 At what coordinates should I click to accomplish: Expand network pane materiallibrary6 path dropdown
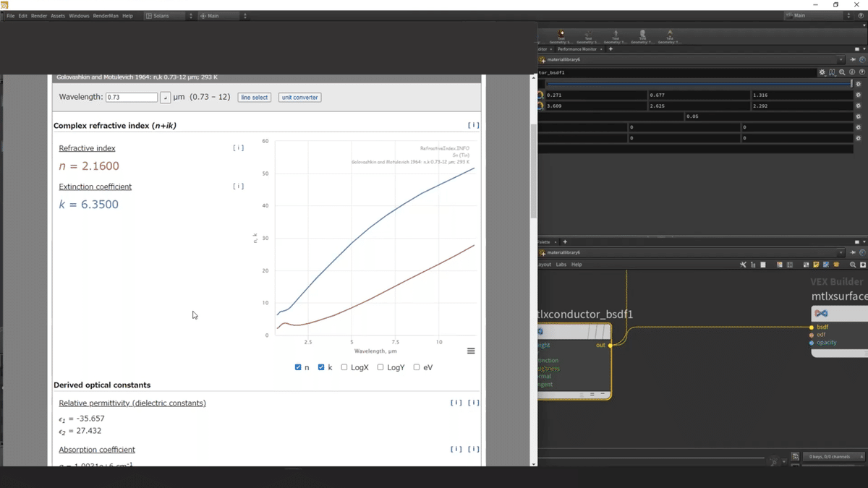[841, 252]
